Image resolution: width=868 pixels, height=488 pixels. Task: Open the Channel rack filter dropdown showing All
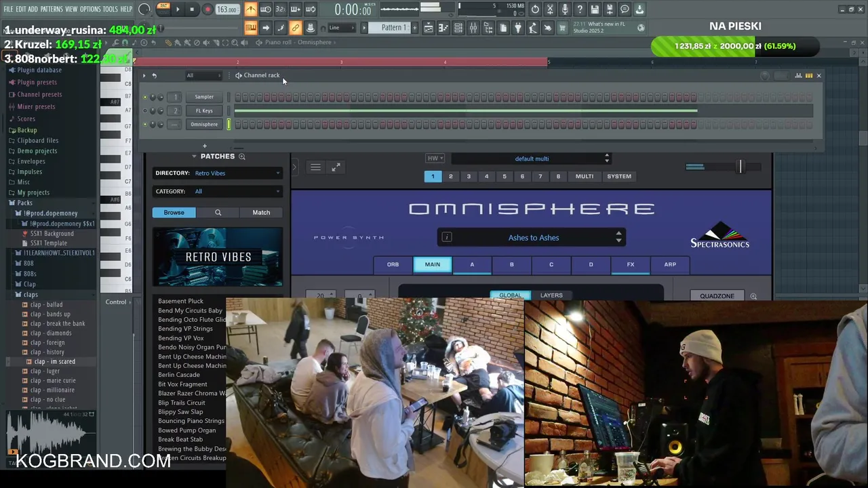pyautogui.click(x=203, y=75)
